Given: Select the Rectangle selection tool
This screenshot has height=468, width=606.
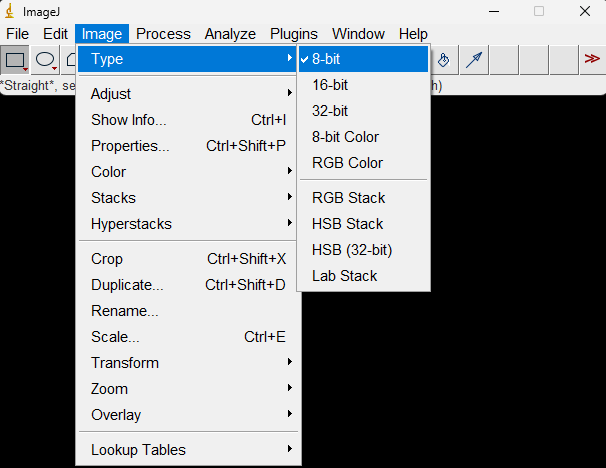Looking at the screenshot, I should click(15, 60).
